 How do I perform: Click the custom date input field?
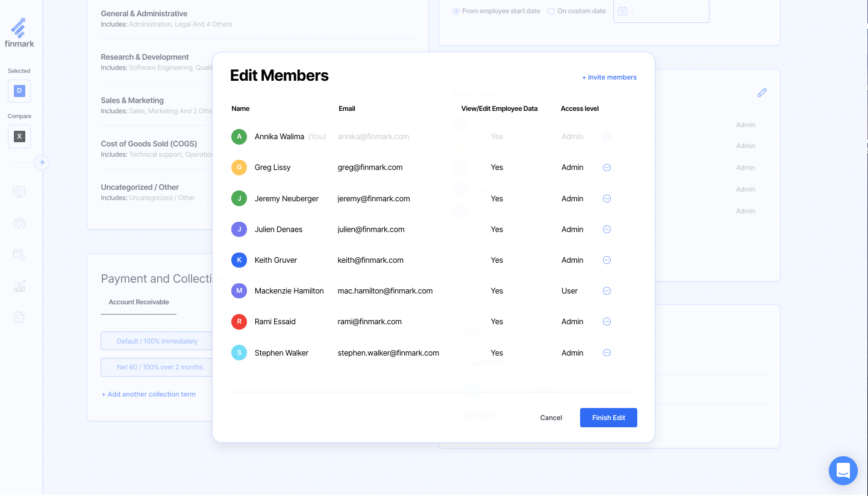pos(670,11)
